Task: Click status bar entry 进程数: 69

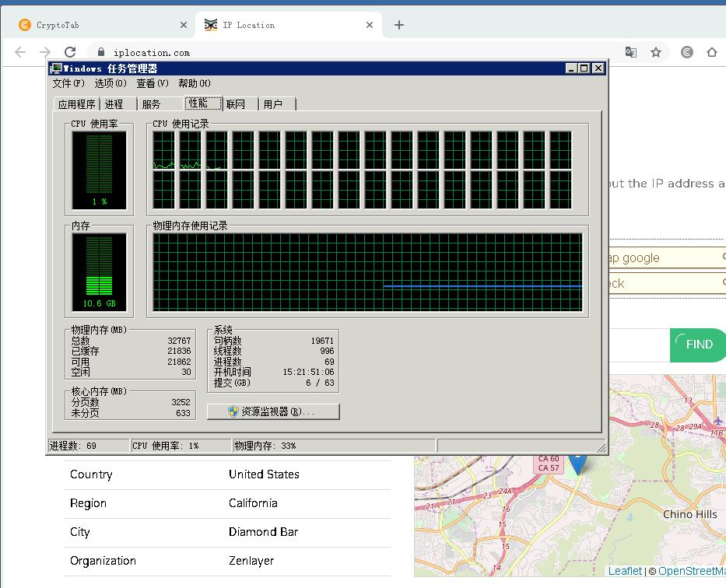Action: (89, 446)
